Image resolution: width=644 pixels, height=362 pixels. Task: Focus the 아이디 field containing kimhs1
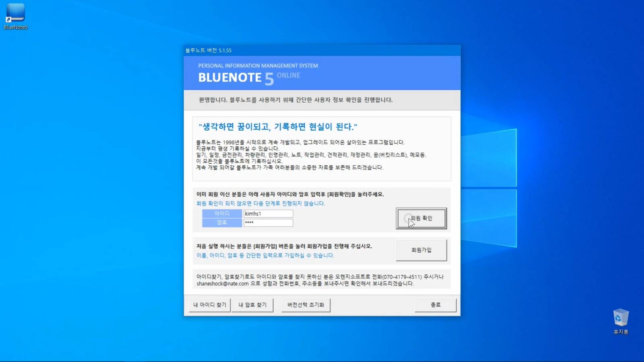[x=268, y=214]
